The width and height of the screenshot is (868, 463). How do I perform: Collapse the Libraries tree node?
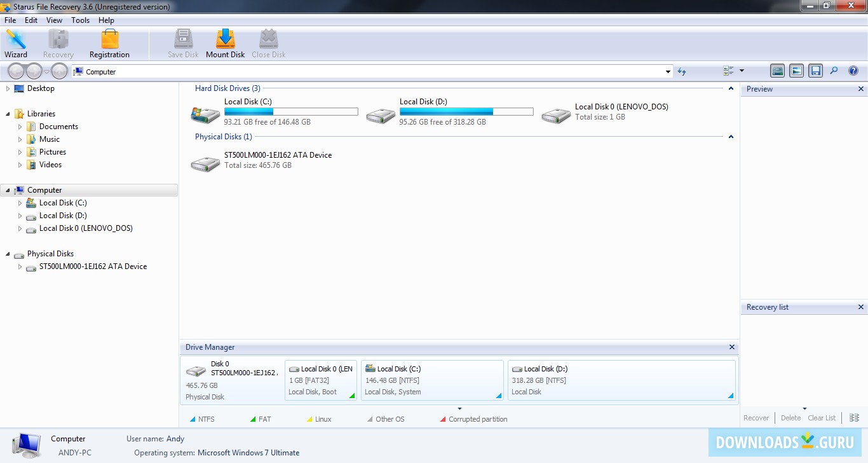click(x=8, y=114)
